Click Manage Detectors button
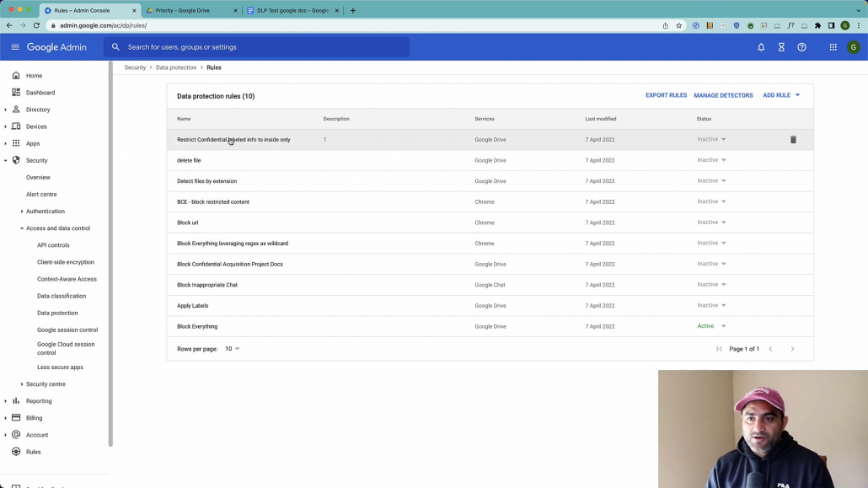Viewport: 868px width, 488px height. [723, 95]
